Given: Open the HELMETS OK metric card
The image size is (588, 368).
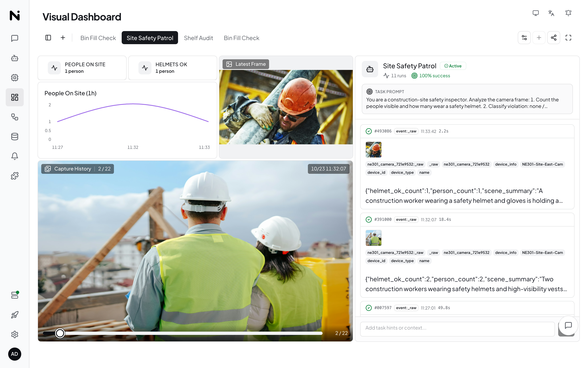Looking at the screenshot, I should coord(173,68).
